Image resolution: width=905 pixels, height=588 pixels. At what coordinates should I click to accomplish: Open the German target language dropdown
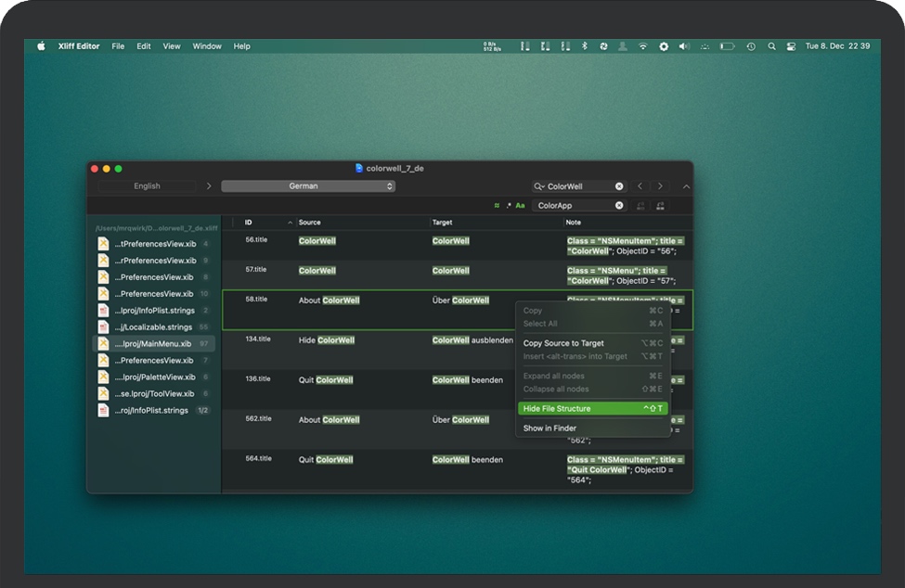tap(308, 186)
